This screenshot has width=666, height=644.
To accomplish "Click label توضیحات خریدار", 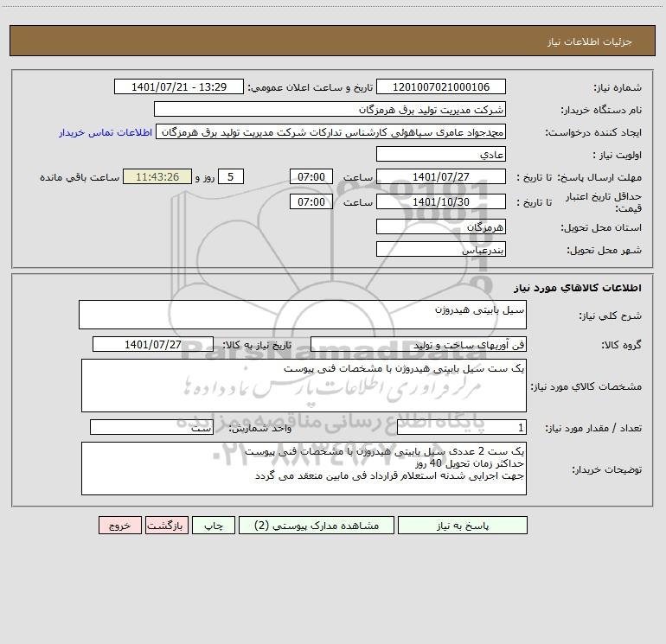I will (x=606, y=469).
